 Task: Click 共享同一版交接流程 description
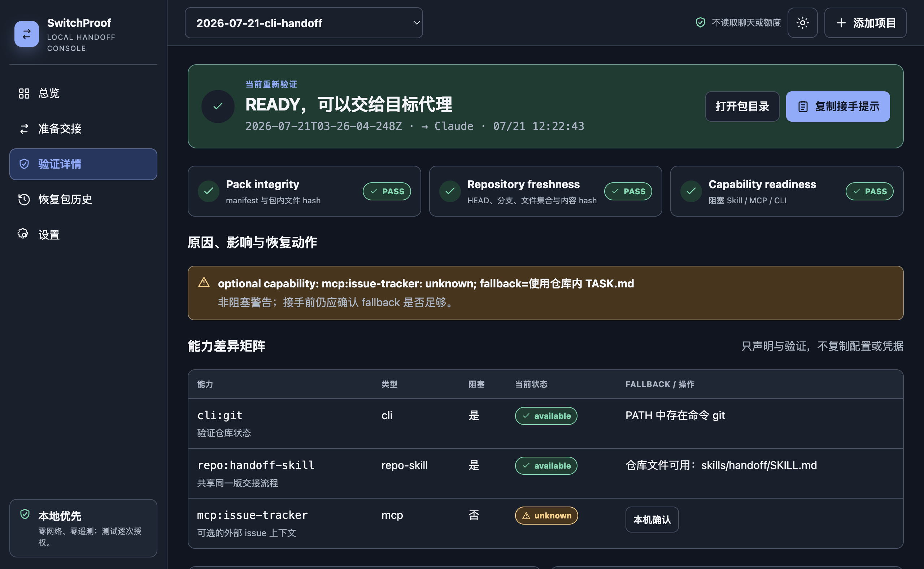click(x=237, y=483)
